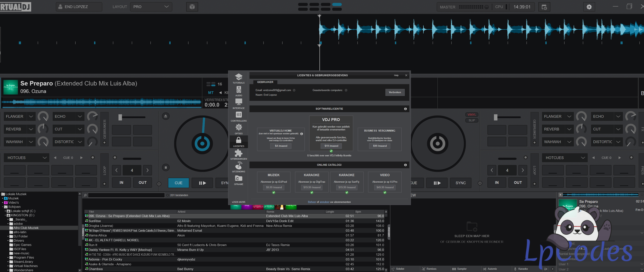The width and height of the screenshot is (644, 272).
Task: Toggle the dot under right GEBRUIKER label
Action: 535,143
